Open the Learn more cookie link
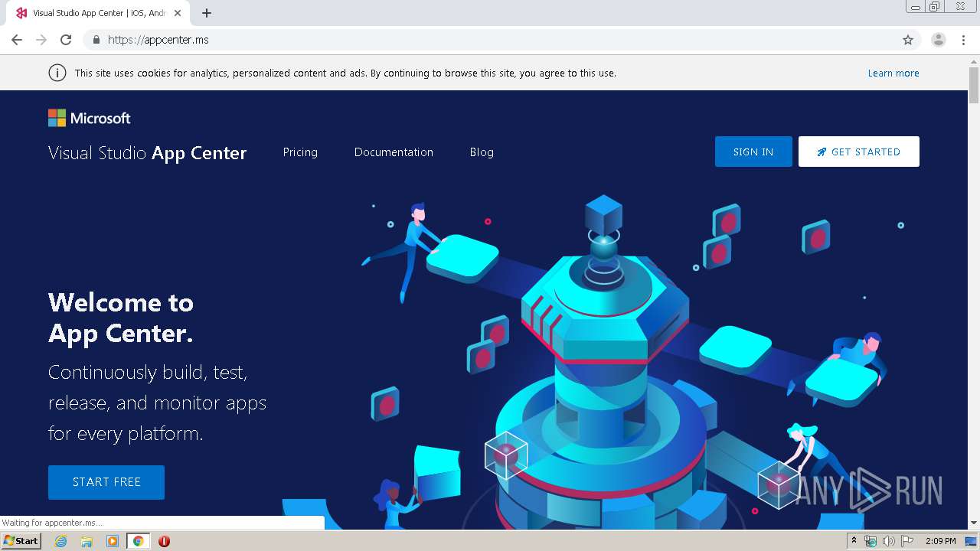 coord(893,73)
